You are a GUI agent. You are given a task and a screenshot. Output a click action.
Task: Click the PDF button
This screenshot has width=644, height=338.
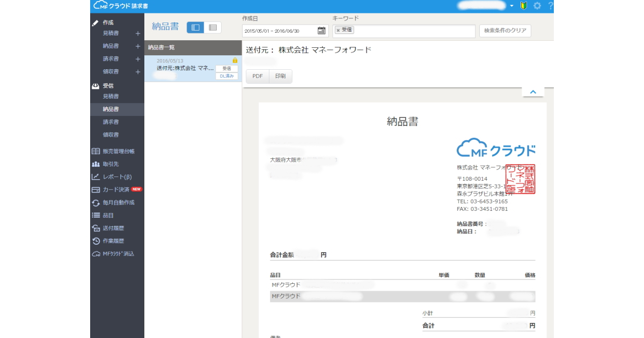pyautogui.click(x=258, y=77)
